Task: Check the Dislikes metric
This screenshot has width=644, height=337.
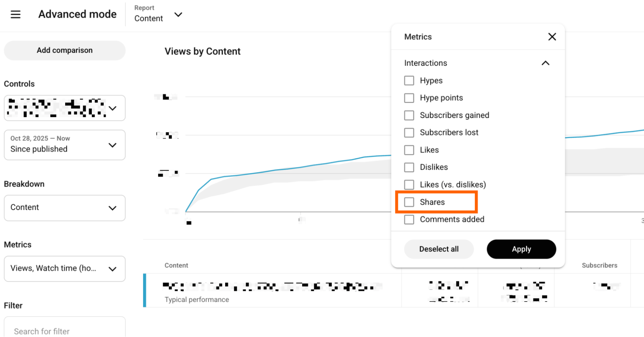Action: 409,167
